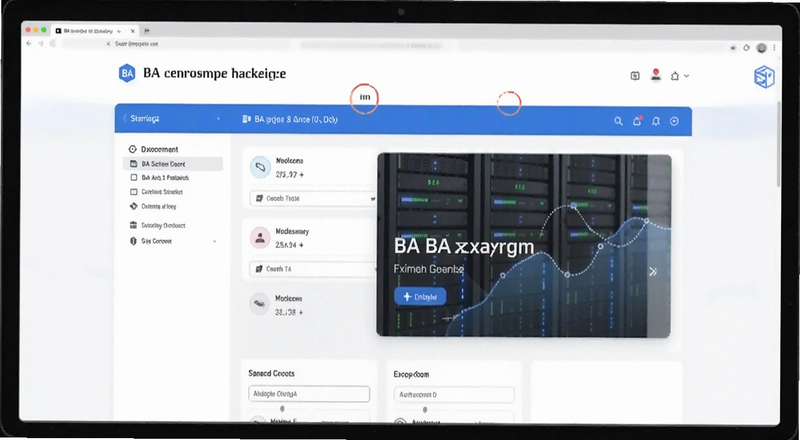Click the grey circle icon of third Modeene card
Viewport: 800px width, 440px height.
pyautogui.click(x=260, y=304)
